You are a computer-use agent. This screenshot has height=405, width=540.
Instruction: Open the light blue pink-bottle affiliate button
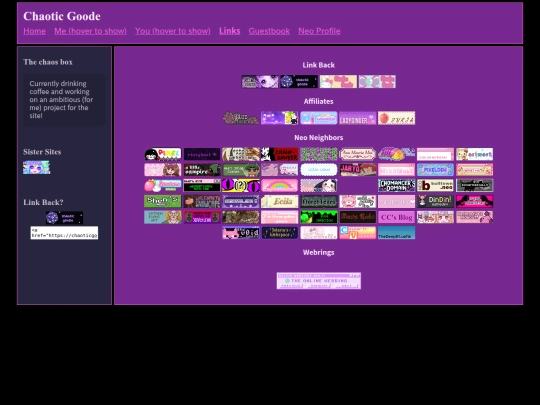(319, 118)
